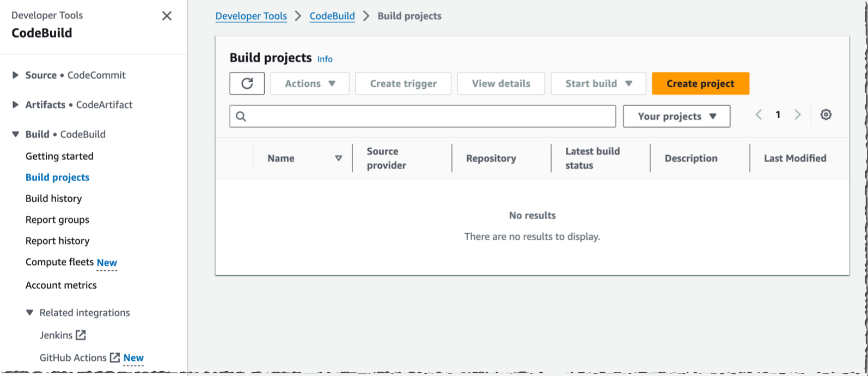868x376 pixels.
Task: Open table preferences gear icon
Action: point(826,114)
